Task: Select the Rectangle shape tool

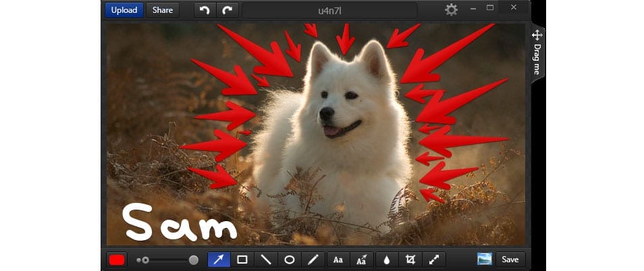Action: pos(242,260)
